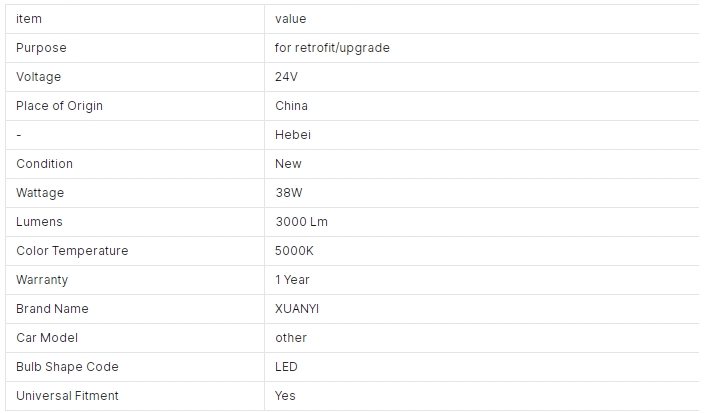Screen dimensions: 707x413
Task: Click the 'value' header cell
Action: [x=482, y=19]
